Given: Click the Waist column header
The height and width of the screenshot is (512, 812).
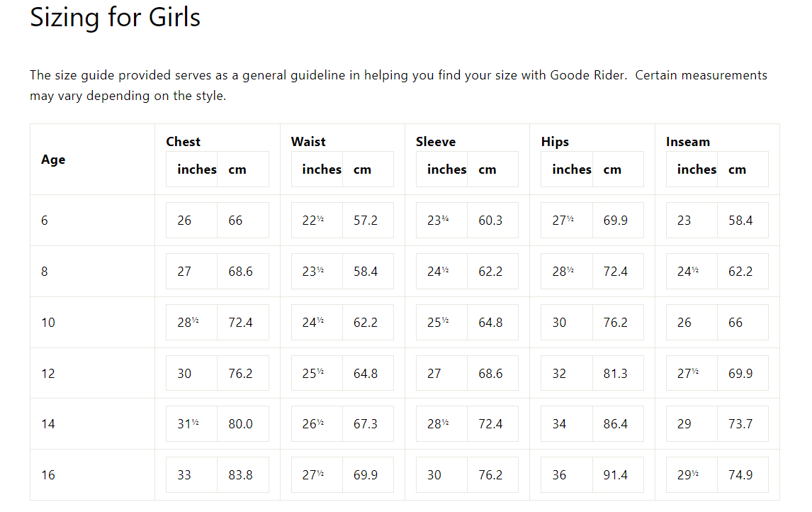Looking at the screenshot, I should coord(308,142).
